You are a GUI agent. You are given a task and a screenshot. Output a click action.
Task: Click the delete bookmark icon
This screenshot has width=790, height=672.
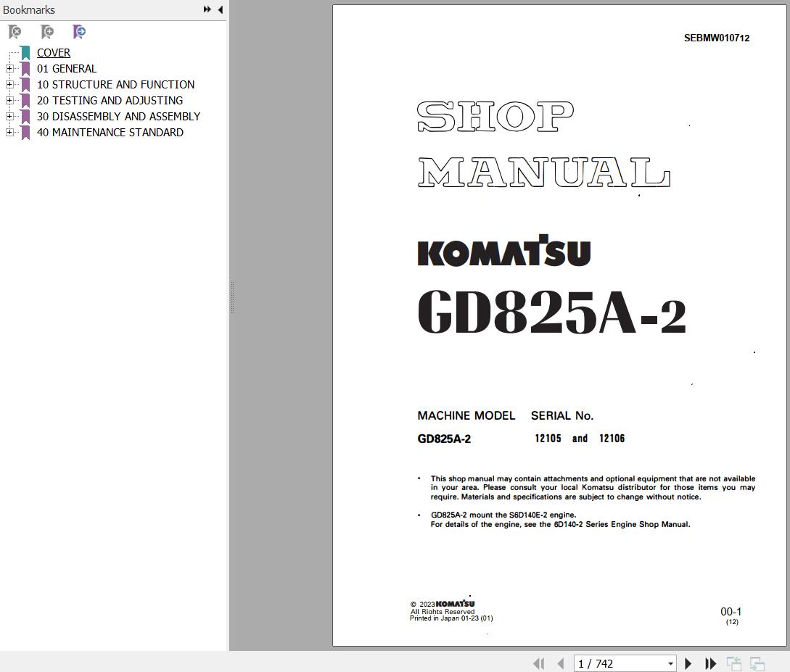point(15,32)
